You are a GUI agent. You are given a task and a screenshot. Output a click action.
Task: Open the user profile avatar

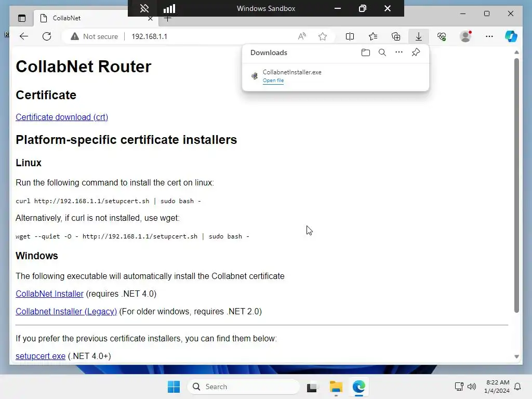click(465, 36)
